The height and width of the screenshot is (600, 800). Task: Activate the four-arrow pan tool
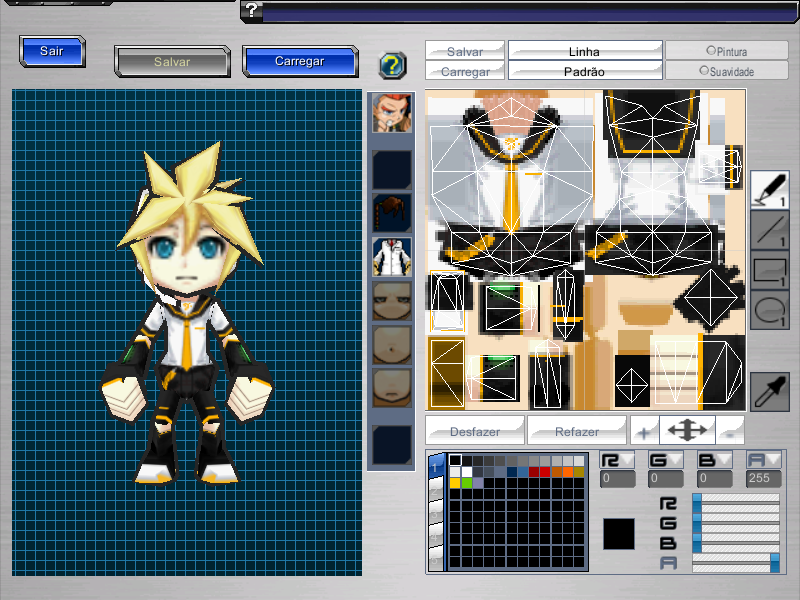point(687,431)
